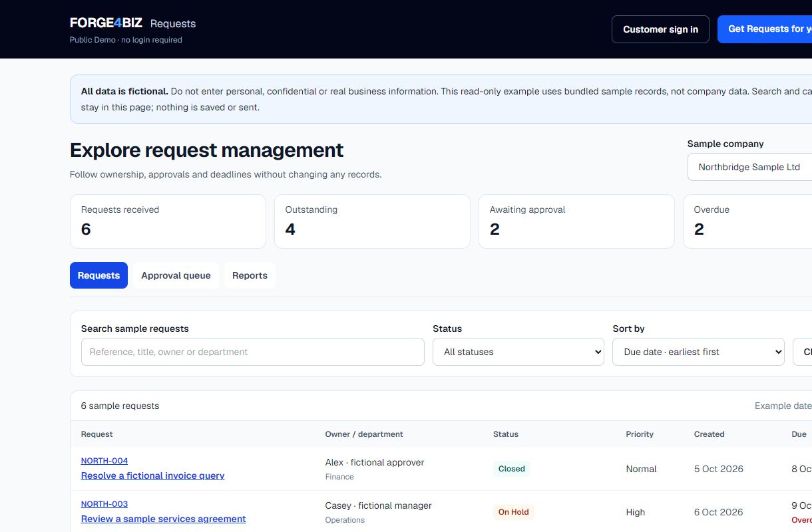Open the Approval queue tab
Image resolution: width=812 pixels, height=532 pixels.
pyautogui.click(x=176, y=275)
